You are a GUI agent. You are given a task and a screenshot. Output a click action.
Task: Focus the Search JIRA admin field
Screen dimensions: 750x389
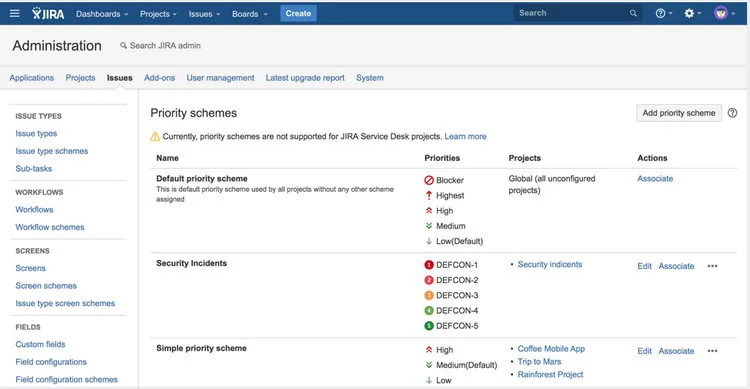[x=160, y=45]
